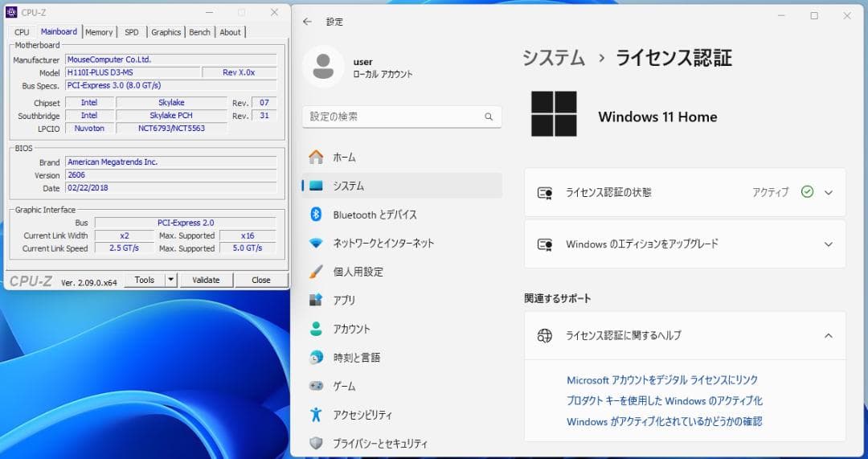
Task: Click the Apps icon in sidebar
Action: click(316, 300)
